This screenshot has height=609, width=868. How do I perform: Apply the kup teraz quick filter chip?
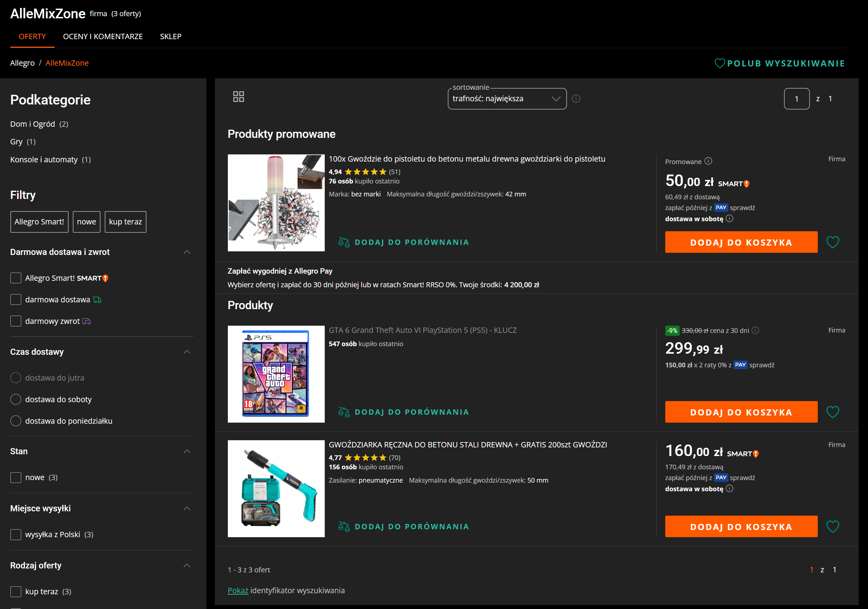coord(126,222)
